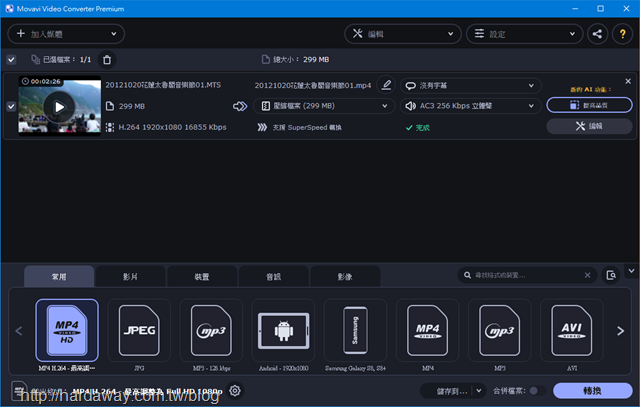
Task: Show previous formats with left arrow
Action: 19,331
